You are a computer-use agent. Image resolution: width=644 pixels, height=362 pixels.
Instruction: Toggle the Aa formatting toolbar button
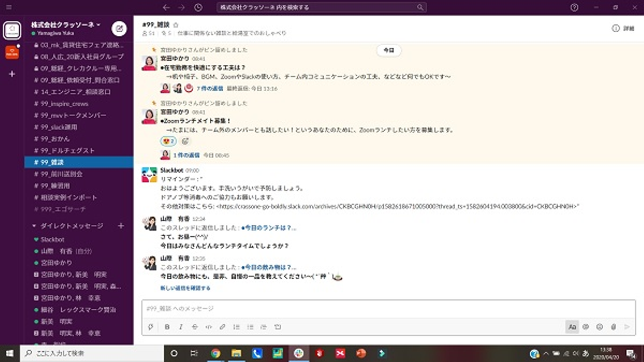point(572,327)
